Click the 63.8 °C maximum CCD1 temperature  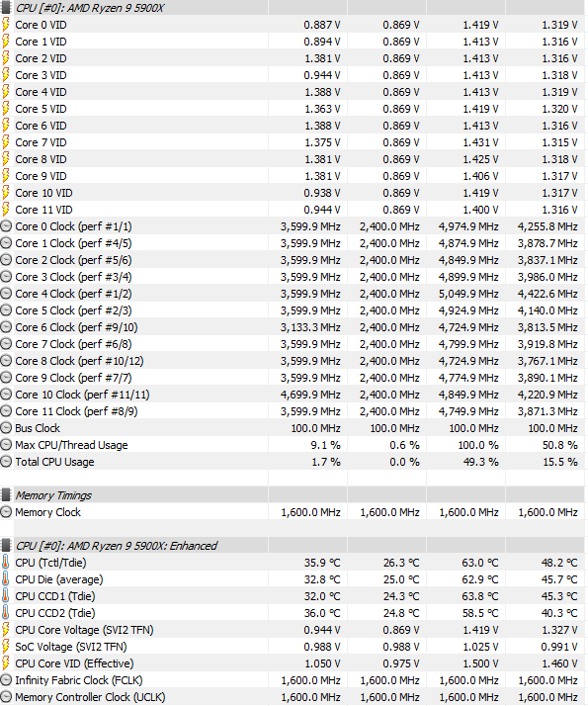480,596
